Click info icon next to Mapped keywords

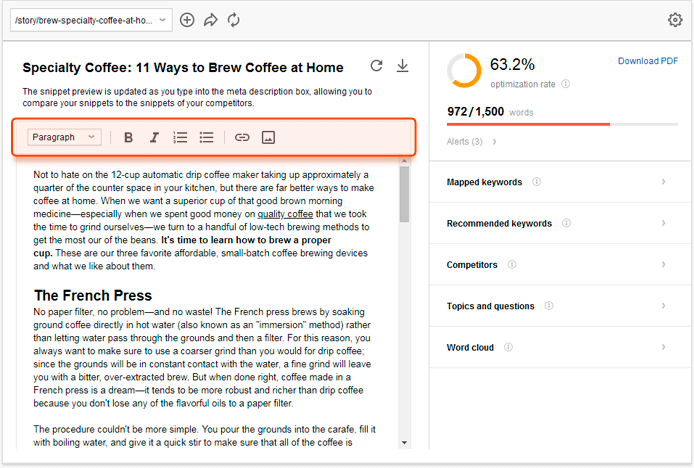536,182
